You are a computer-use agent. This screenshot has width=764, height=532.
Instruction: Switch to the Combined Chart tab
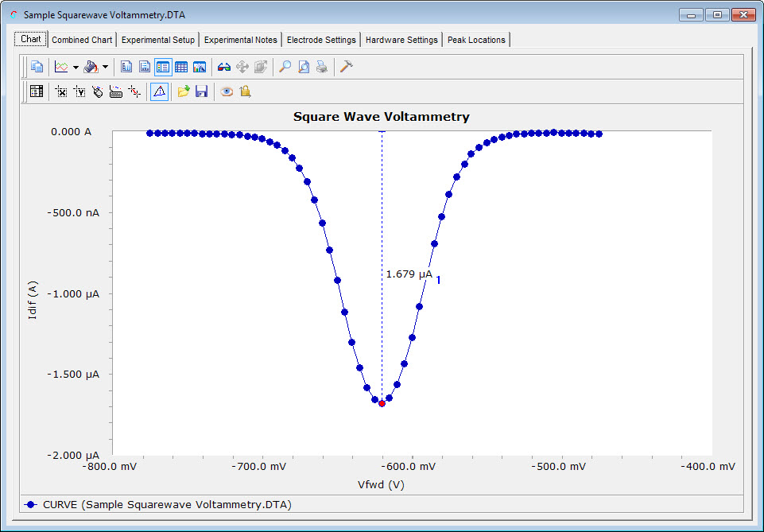(x=82, y=40)
